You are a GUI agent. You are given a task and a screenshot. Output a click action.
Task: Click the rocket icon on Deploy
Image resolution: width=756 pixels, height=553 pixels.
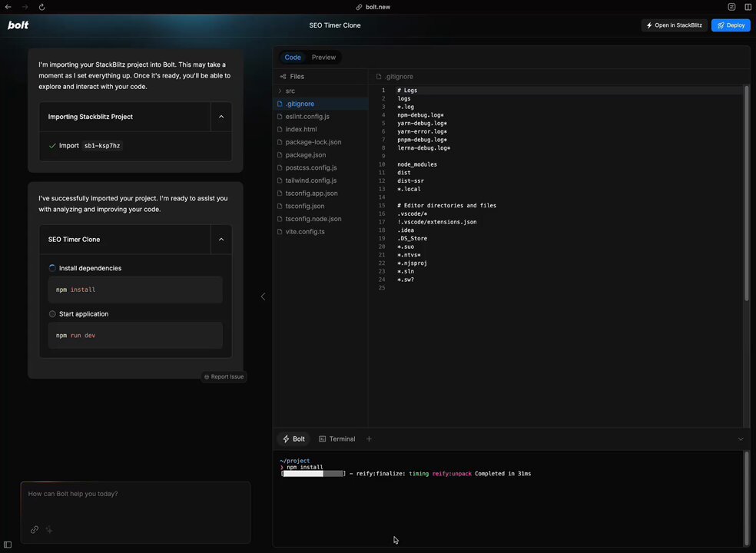point(721,25)
